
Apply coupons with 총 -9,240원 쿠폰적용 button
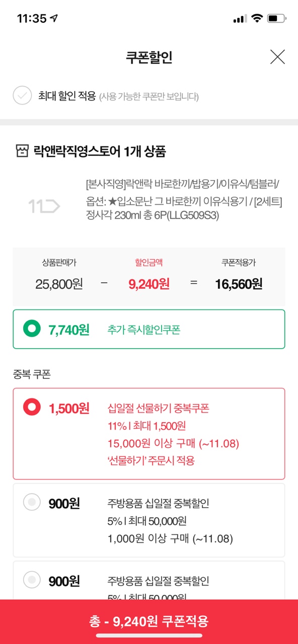(149, 621)
